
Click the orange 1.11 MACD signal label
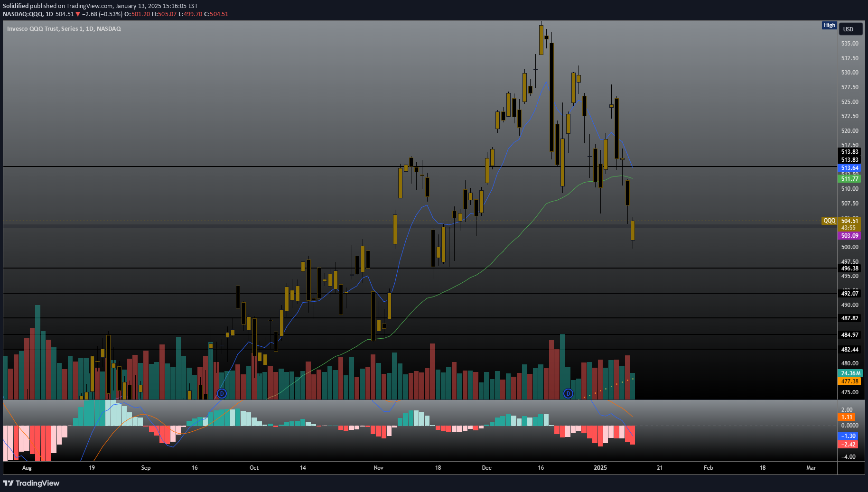coord(847,417)
